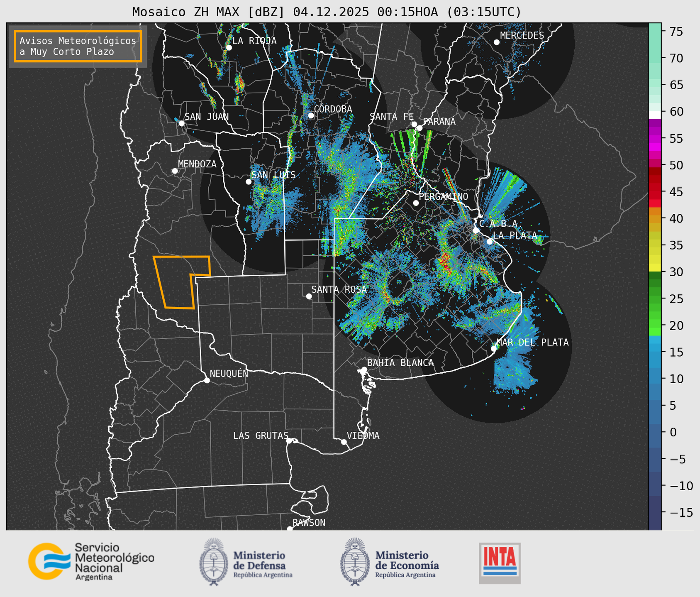Select the PARANÁ city marker

[420, 128]
